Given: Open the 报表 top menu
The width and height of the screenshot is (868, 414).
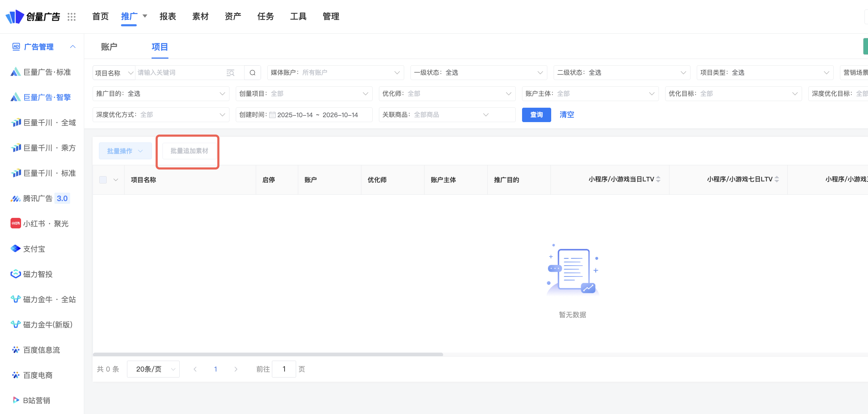Looking at the screenshot, I should pyautogui.click(x=168, y=16).
